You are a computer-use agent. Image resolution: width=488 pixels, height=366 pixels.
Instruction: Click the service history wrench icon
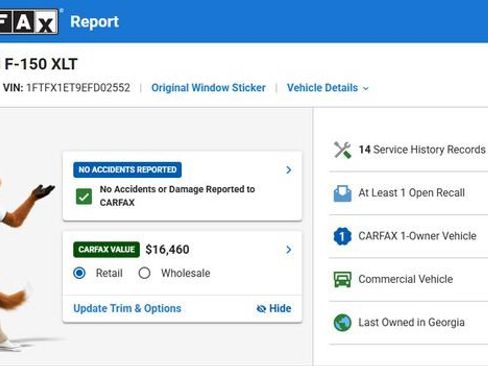coord(342,150)
